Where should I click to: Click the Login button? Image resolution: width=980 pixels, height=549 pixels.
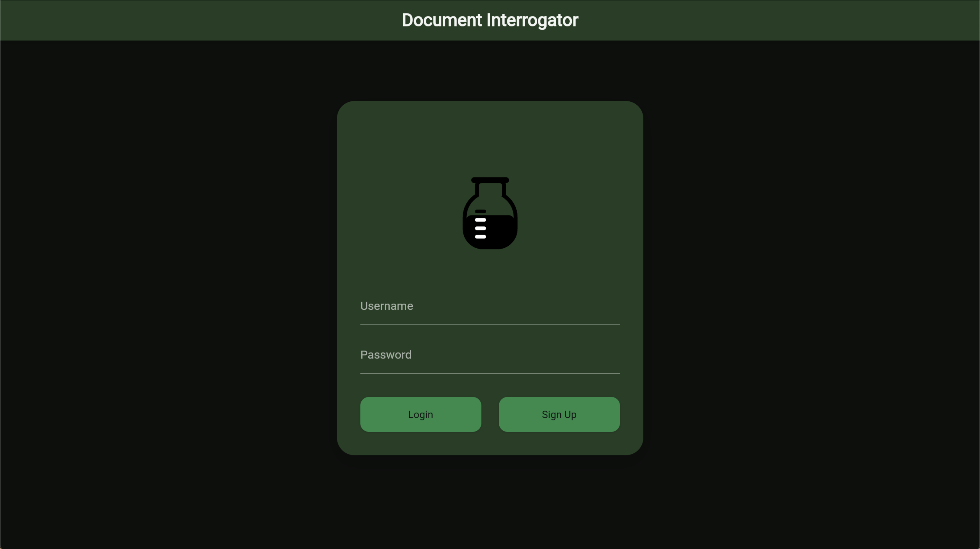coord(420,414)
